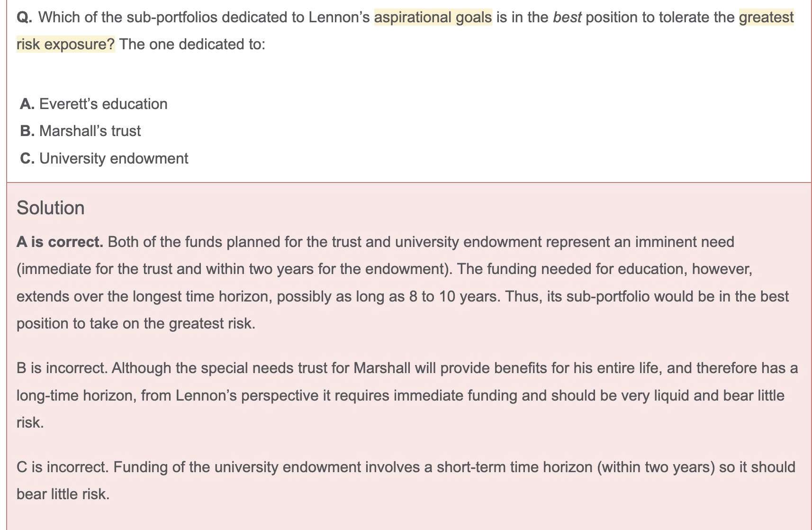
Task: Click the highlighted 'risk exposure?' text
Action: pyautogui.click(x=65, y=44)
